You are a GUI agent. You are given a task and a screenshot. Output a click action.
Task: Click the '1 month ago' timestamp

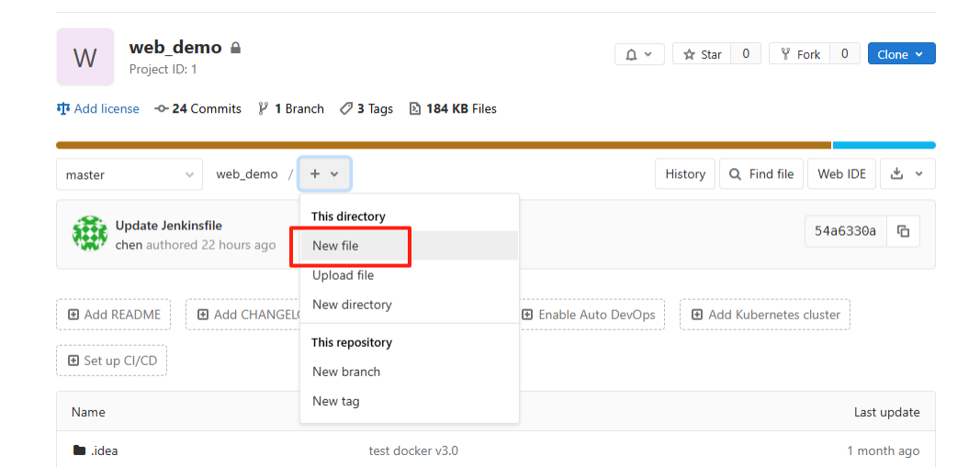(x=884, y=450)
